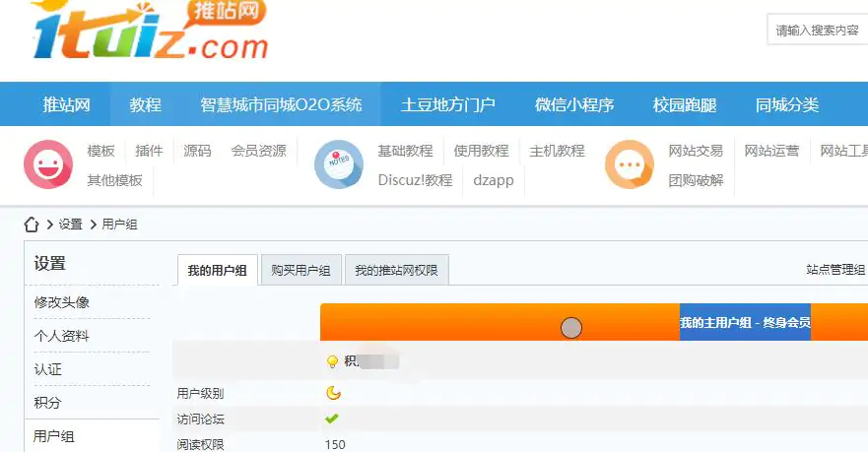Open the 使用教程 link

click(x=481, y=151)
